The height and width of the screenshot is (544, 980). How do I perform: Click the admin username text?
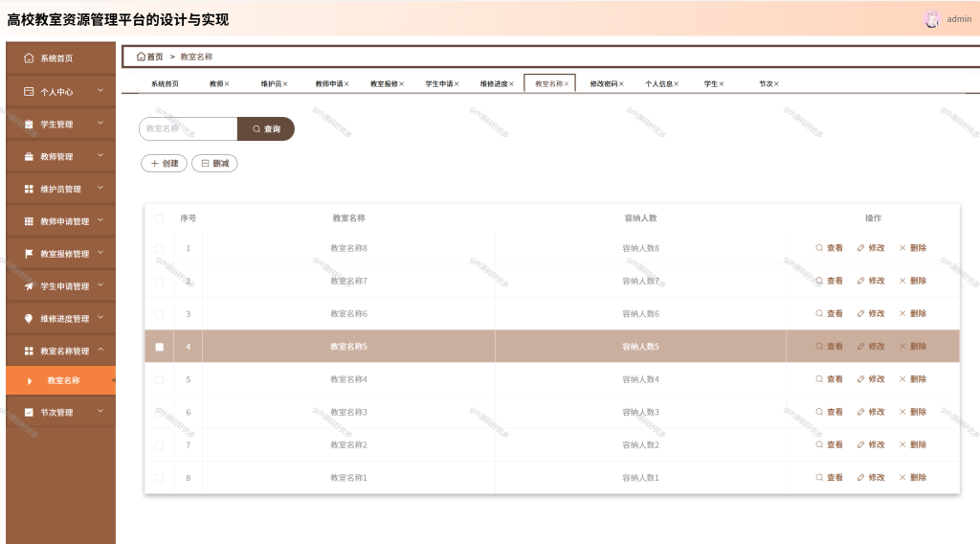pyautogui.click(x=959, y=19)
